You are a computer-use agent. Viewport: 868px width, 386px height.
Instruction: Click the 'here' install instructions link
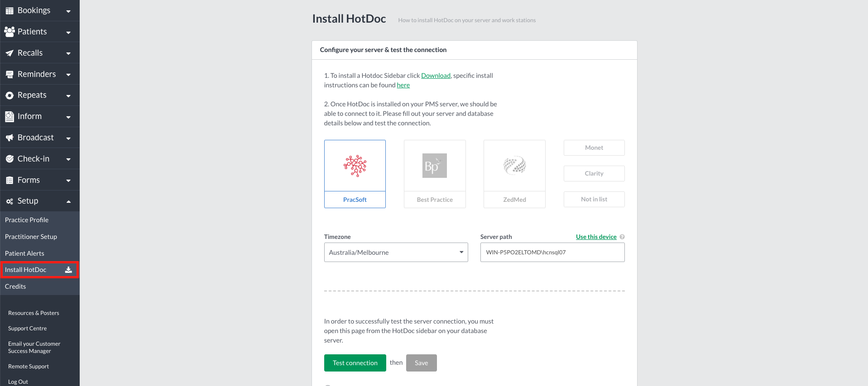(403, 85)
